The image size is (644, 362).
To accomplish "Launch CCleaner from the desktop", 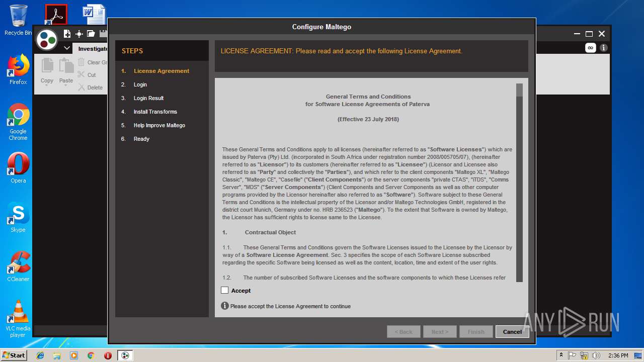I will [18, 266].
